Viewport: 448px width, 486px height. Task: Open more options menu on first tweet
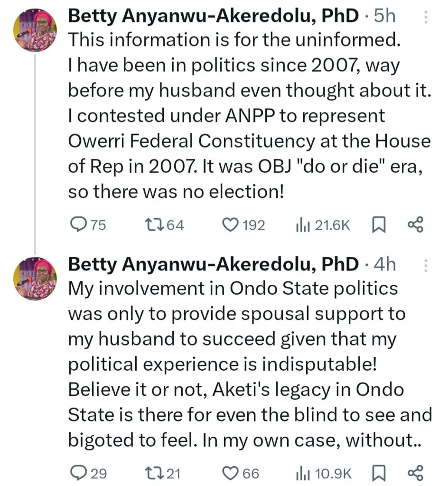click(x=425, y=18)
